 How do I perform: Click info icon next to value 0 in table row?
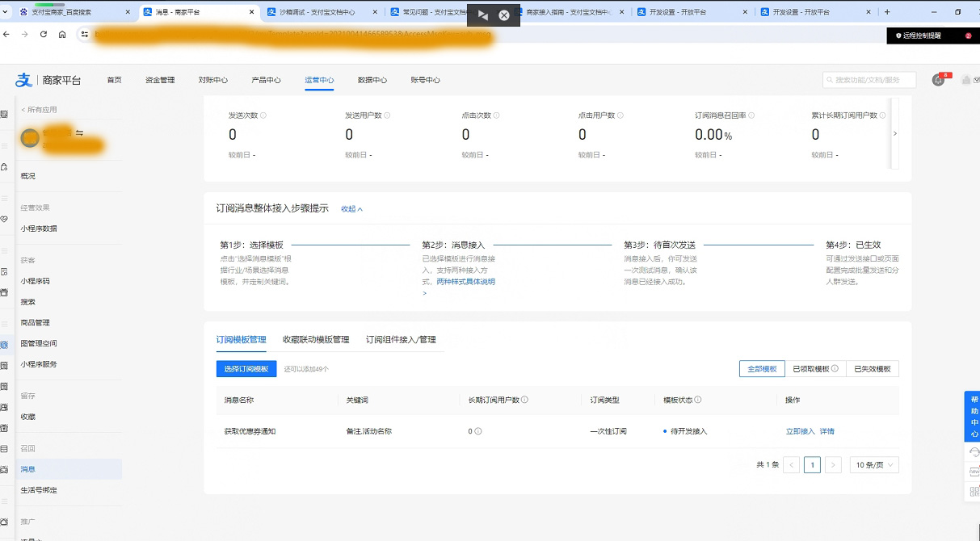tap(478, 431)
